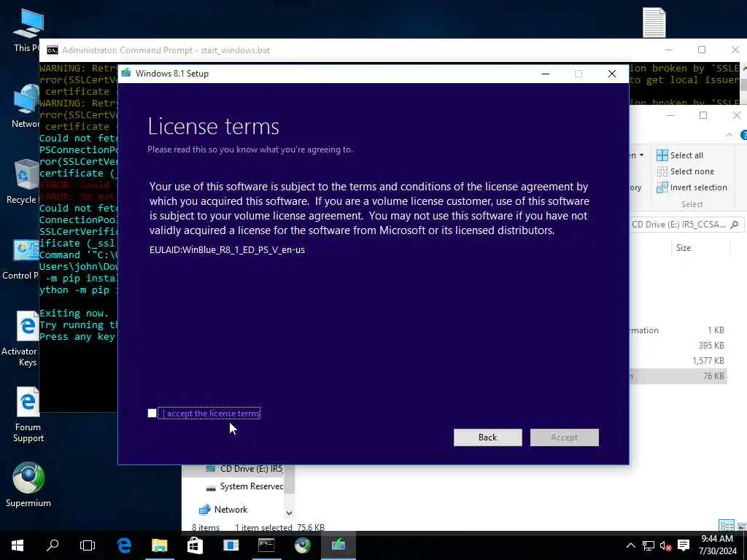Select the file row sized 395 KB
Viewport: 747px width, 560px height.
[x=678, y=346]
